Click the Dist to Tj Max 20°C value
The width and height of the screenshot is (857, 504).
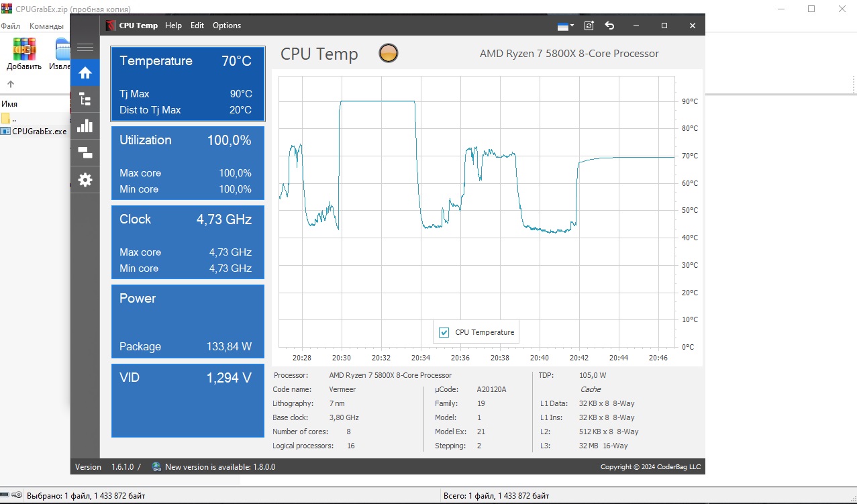coord(240,110)
